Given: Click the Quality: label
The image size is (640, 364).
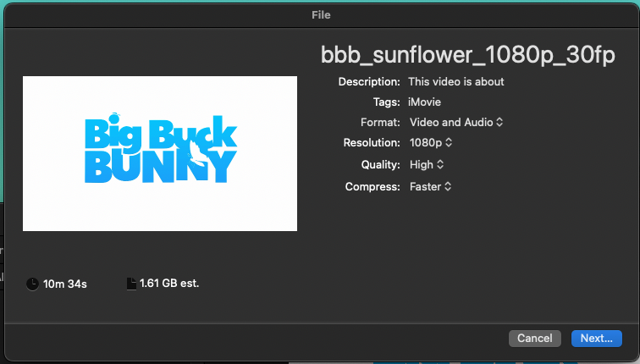Looking at the screenshot, I should point(380,164).
